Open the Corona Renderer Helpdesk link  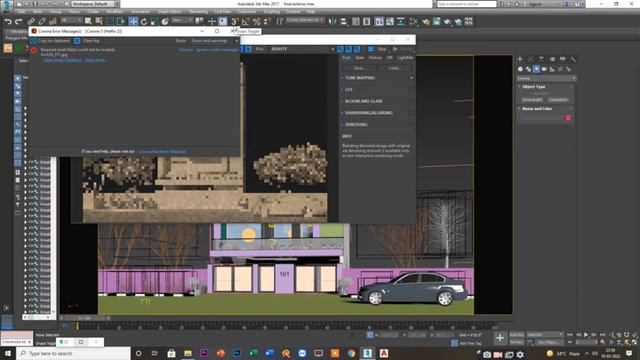click(x=162, y=151)
